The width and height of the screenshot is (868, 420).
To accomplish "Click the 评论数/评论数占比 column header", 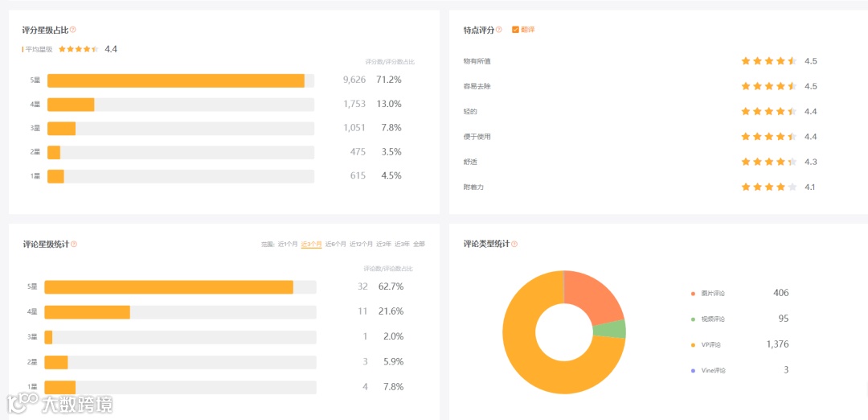I will [x=388, y=269].
